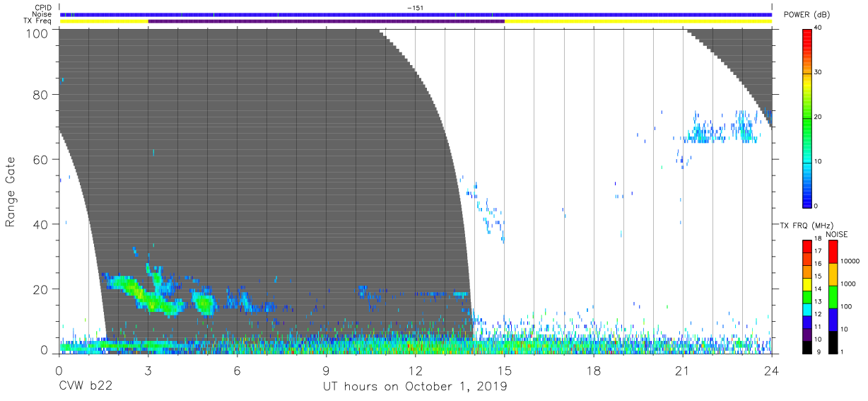The image size is (868, 401).
Task: Click the blue Noise strip at top
Action: pyautogui.click(x=416, y=14)
